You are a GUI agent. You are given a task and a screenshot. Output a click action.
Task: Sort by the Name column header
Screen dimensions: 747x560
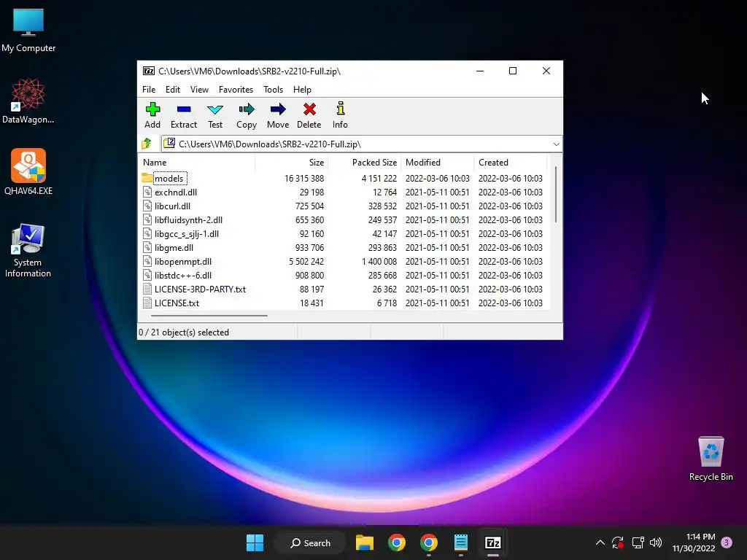tap(197, 163)
